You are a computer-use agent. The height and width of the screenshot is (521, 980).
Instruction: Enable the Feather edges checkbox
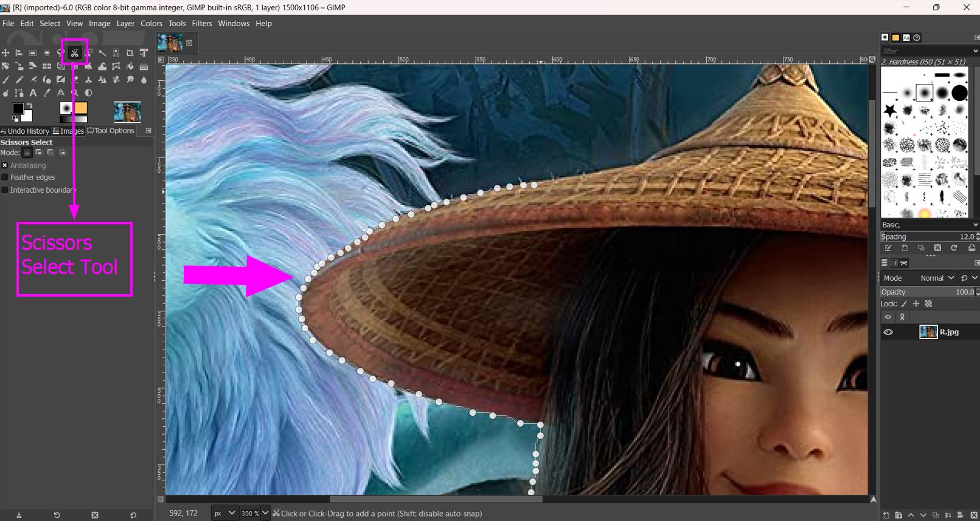5,178
